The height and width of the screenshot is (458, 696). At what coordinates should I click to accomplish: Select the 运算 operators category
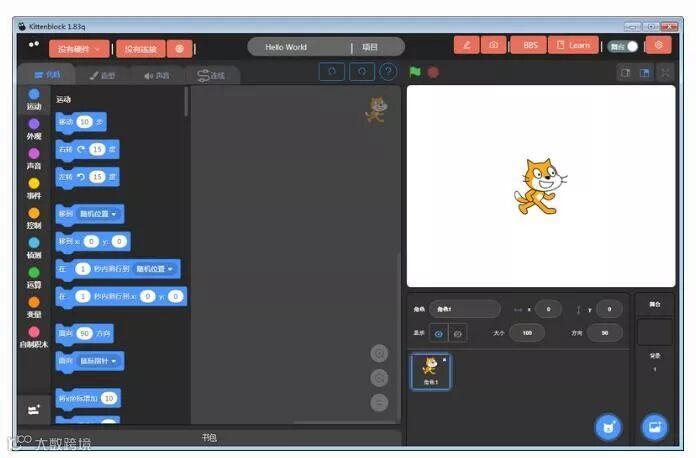pyautogui.click(x=34, y=278)
